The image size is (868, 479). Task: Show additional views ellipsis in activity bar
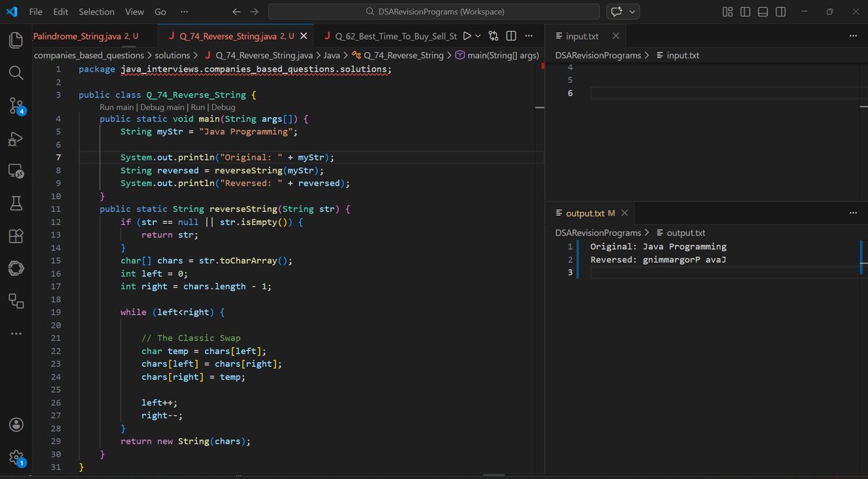(16, 334)
